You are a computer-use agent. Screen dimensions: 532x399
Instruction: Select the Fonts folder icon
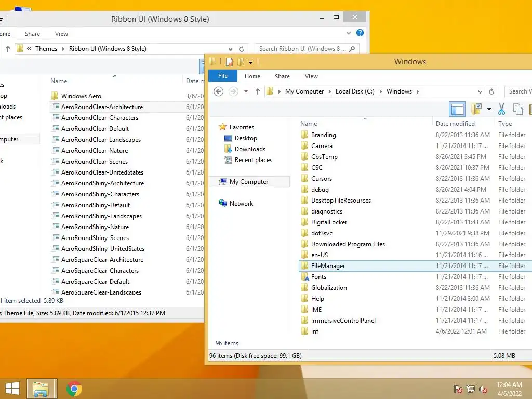pyautogui.click(x=305, y=277)
